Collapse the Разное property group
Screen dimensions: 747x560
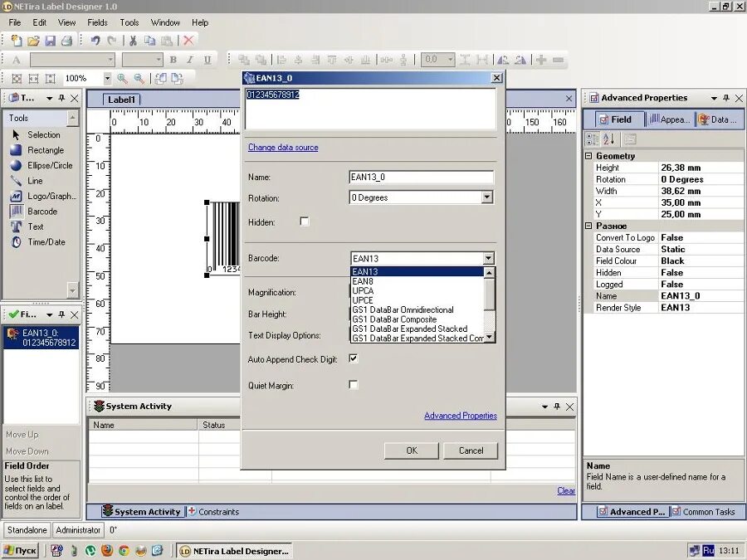(x=588, y=226)
